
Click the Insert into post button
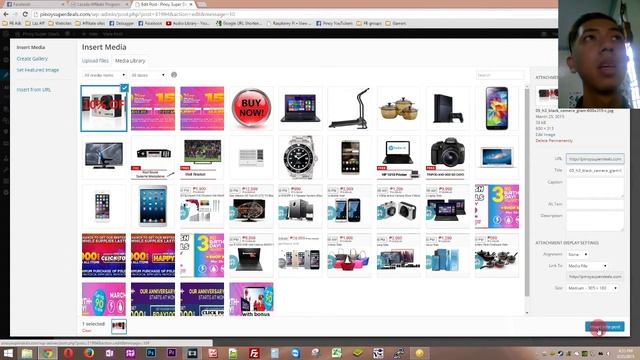point(604,327)
